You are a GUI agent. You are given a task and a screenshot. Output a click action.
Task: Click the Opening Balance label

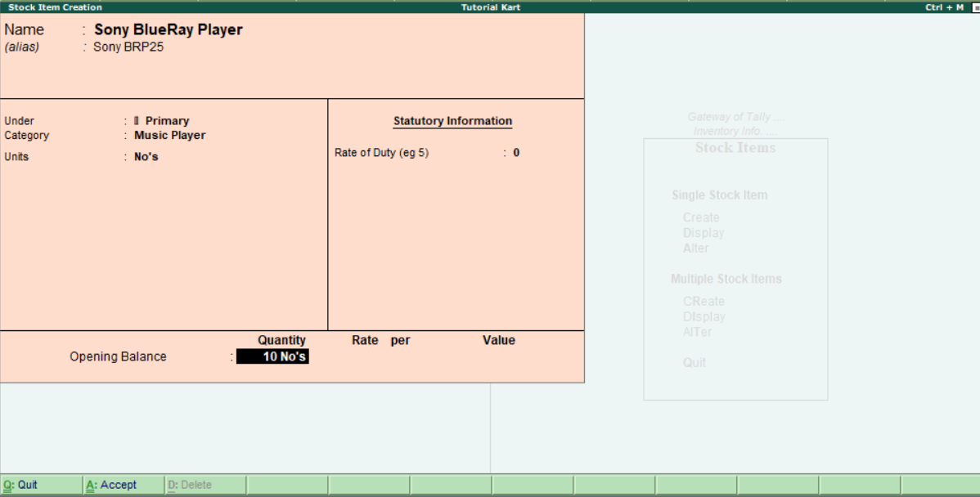click(118, 356)
